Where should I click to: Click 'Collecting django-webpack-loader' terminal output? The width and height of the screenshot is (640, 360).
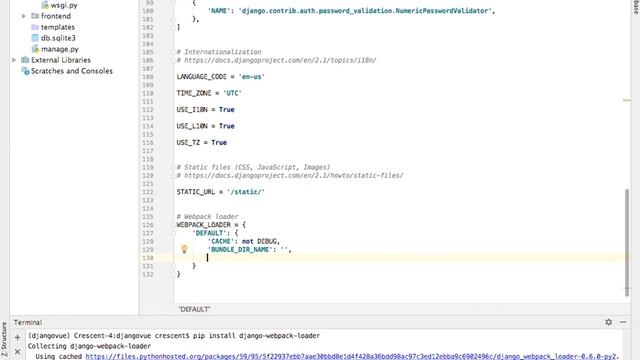click(x=89, y=346)
